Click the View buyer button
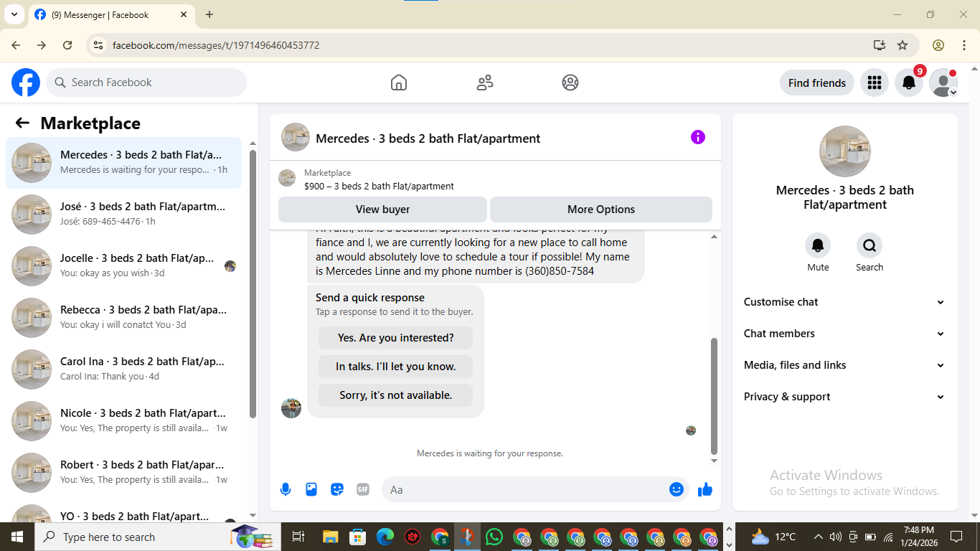 [x=382, y=209]
